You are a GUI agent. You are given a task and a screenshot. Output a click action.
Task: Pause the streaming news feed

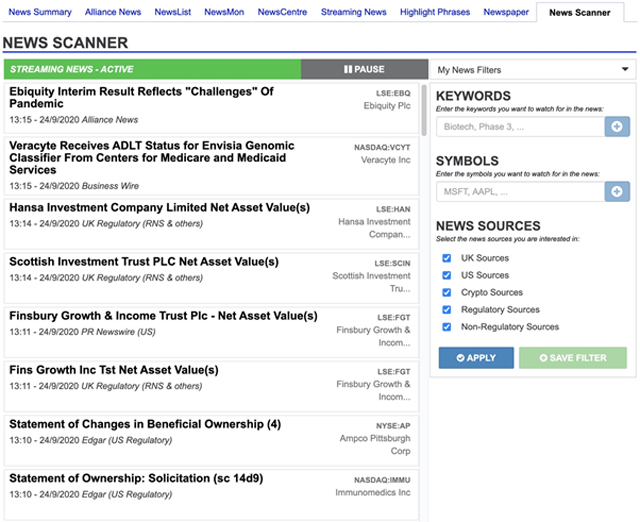click(364, 70)
